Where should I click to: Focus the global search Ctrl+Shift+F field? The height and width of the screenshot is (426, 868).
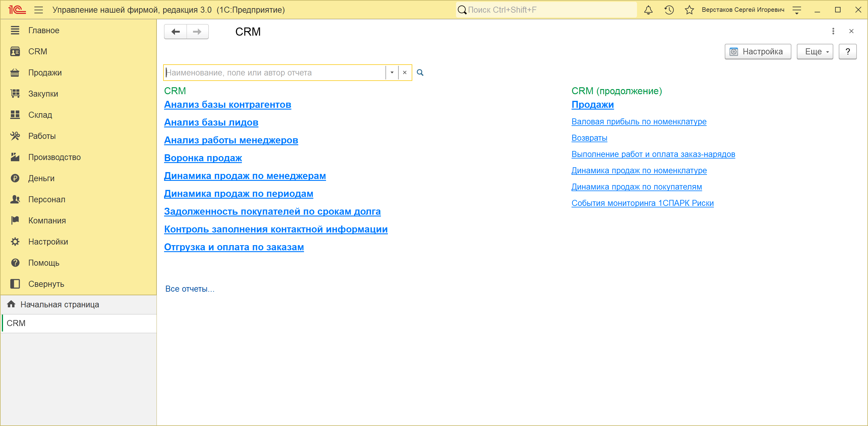pos(546,10)
